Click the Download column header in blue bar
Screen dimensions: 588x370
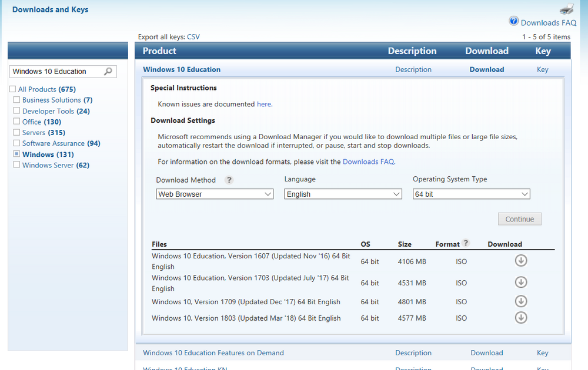487,51
